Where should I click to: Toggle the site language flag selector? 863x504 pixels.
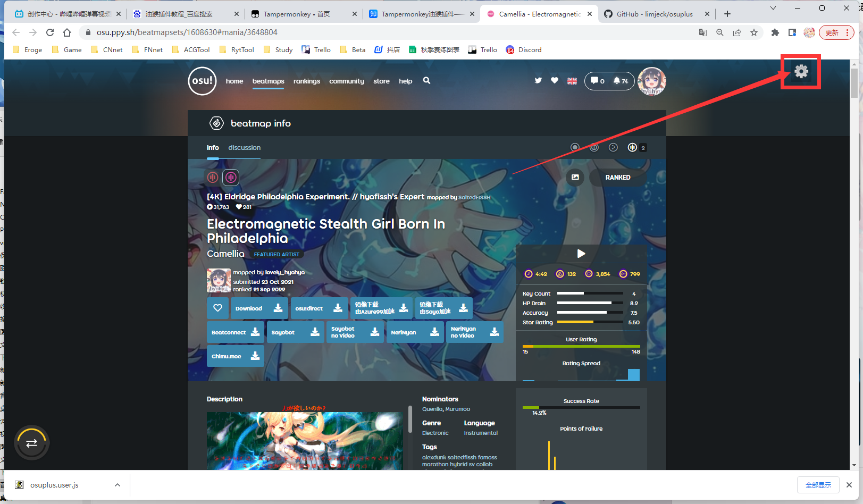coord(572,81)
